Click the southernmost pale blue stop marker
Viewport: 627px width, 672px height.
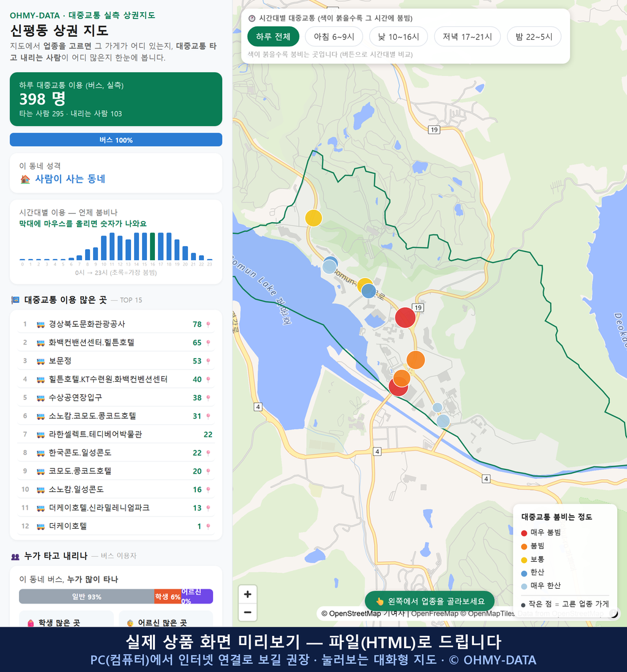point(443,421)
